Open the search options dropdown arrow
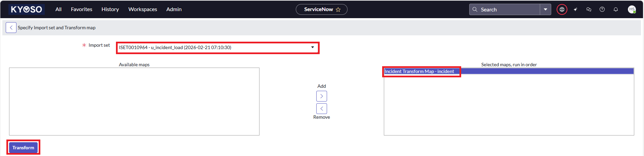The width and height of the screenshot is (644, 156). 546,9
